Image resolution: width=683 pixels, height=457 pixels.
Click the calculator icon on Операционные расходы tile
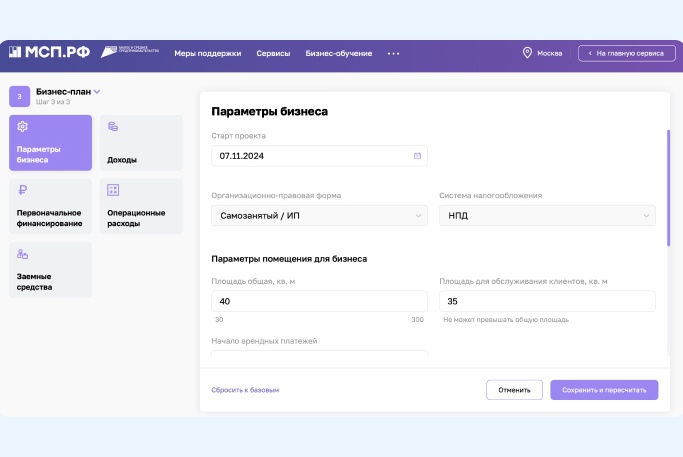coord(113,190)
